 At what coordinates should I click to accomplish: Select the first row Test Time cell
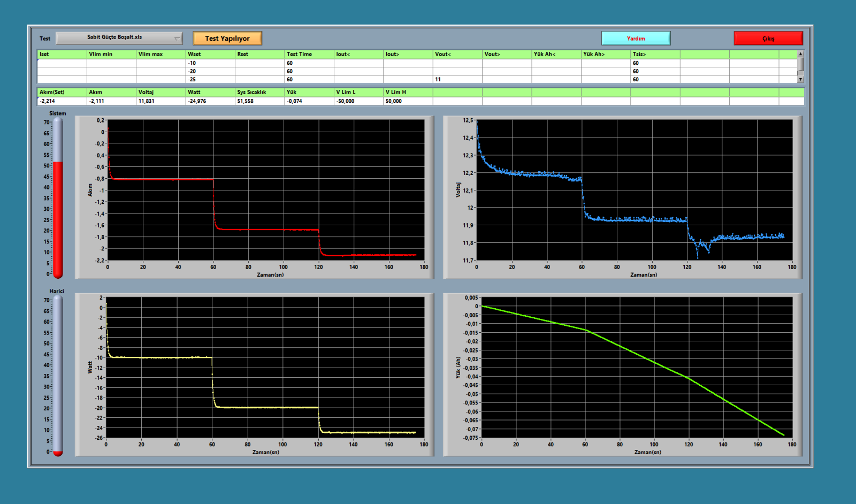(x=309, y=63)
